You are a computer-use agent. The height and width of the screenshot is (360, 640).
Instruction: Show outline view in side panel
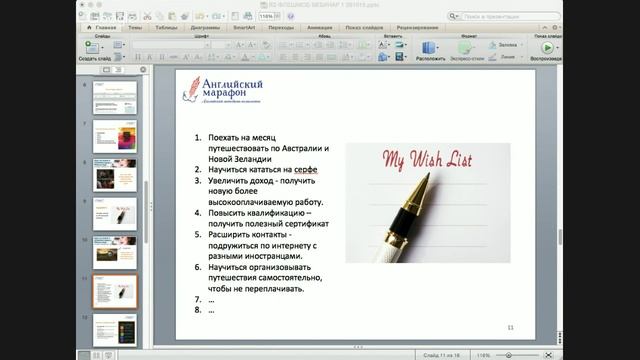pyautogui.click(x=118, y=70)
